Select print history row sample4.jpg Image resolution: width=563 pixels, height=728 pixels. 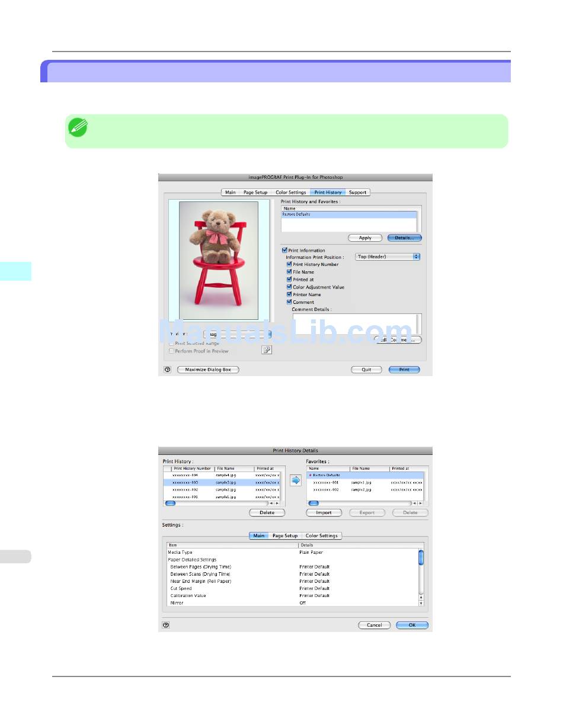click(x=221, y=475)
